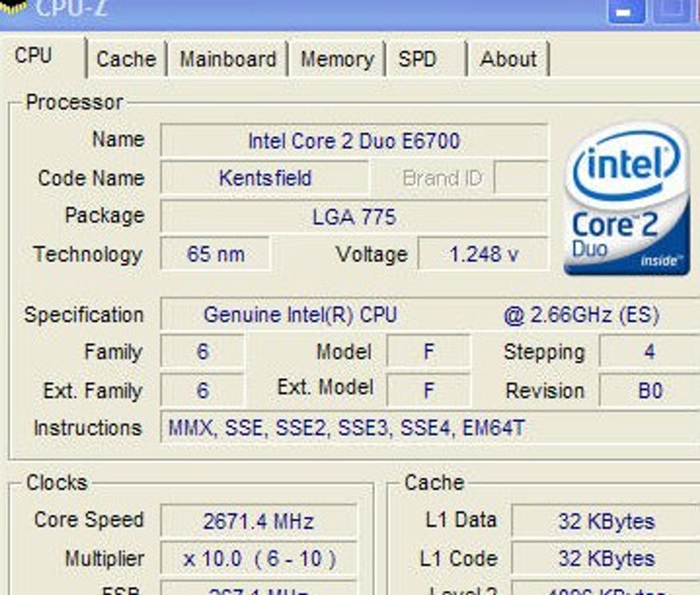Click the Instructions field listing MMX, SSE
700x595 pixels.
(x=430, y=428)
